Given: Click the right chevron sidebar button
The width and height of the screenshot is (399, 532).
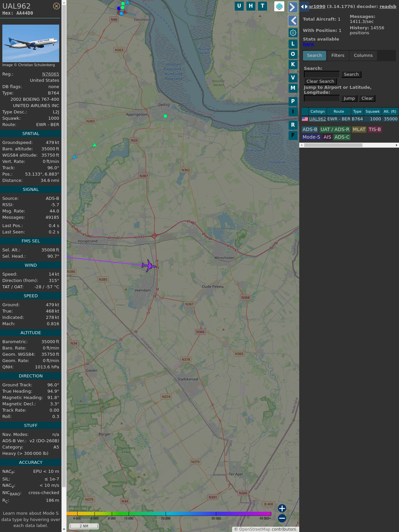Looking at the screenshot, I should click(293, 7).
